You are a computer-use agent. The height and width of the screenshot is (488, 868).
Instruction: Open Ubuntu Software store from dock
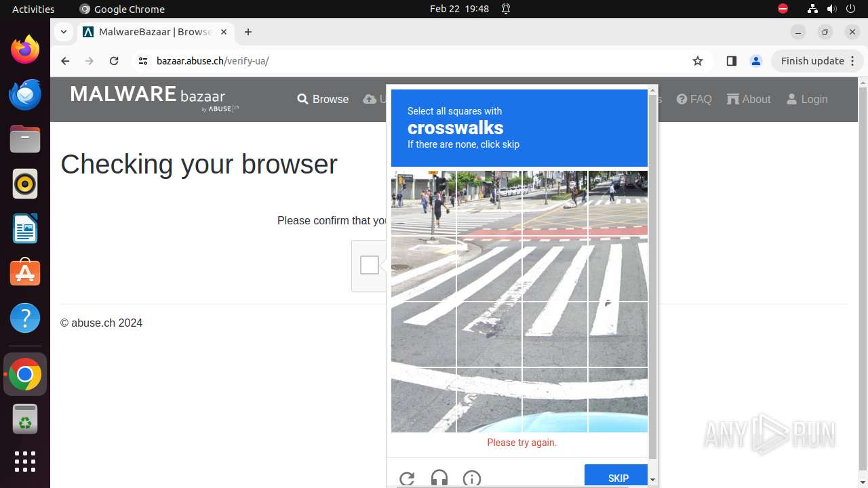point(25,272)
